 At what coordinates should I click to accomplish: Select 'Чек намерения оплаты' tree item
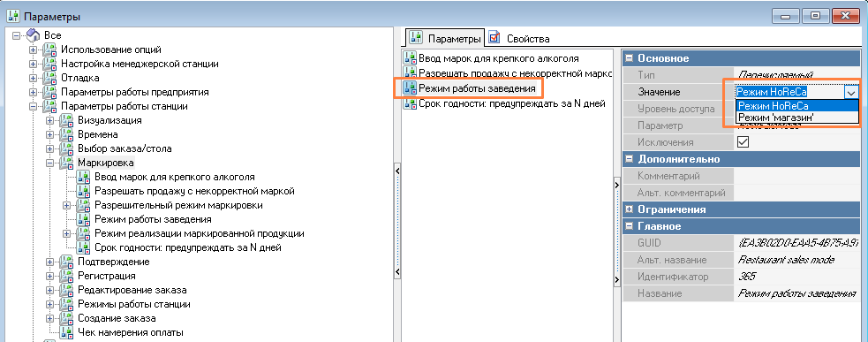[x=131, y=332]
